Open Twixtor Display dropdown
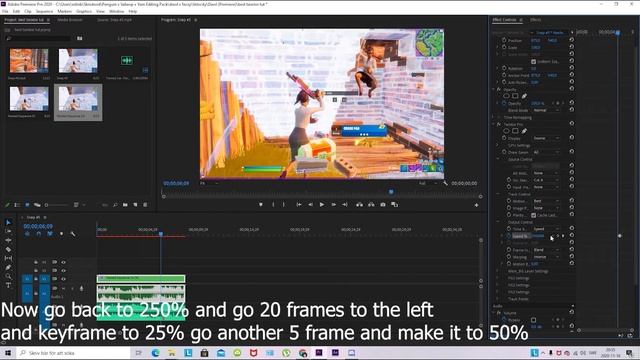 546,138
